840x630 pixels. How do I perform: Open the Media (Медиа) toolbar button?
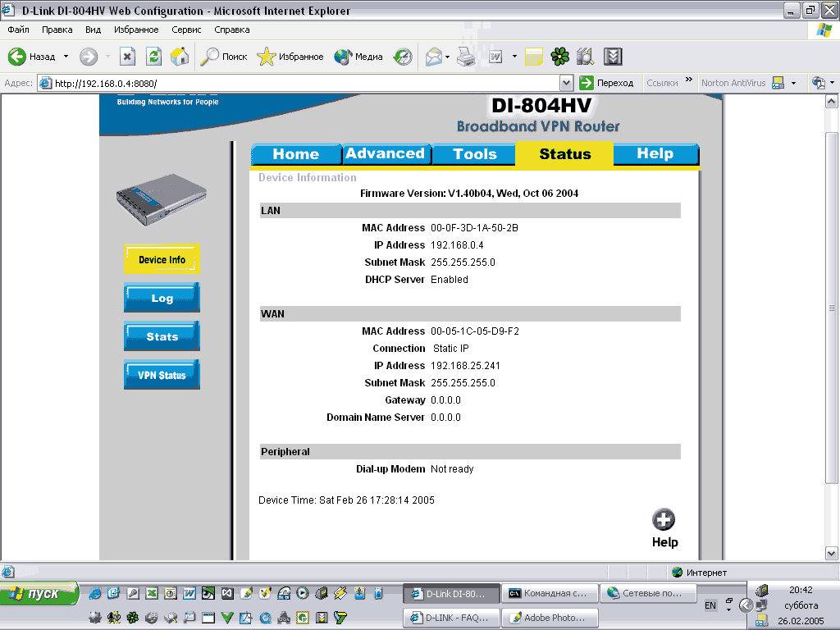(x=358, y=57)
